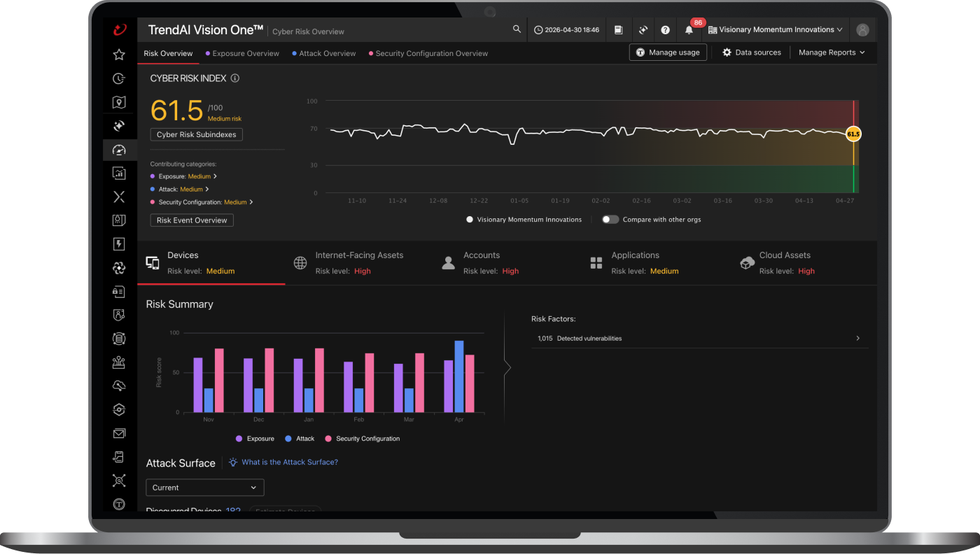Open the email envelope sidebar icon
This screenshot has width=980, height=554.
click(119, 434)
